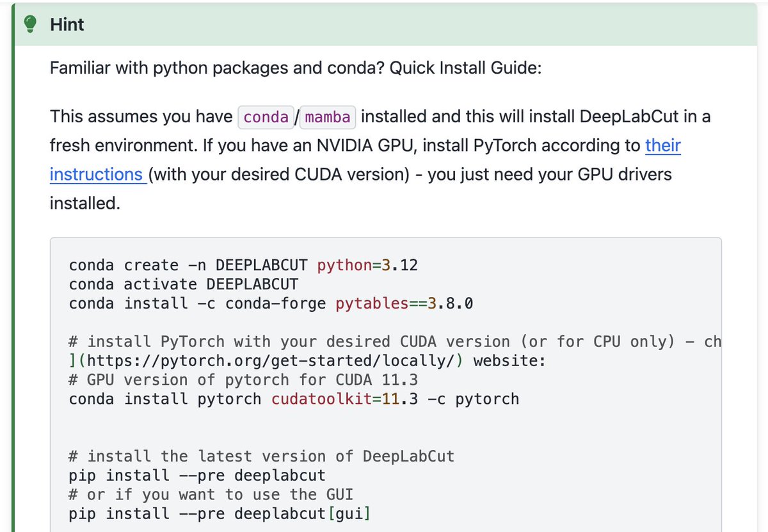The width and height of the screenshot is (768, 532).
Task: Click the 'conda install -c conda-forge pytables==3.8.0' line
Action: (x=271, y=303)
